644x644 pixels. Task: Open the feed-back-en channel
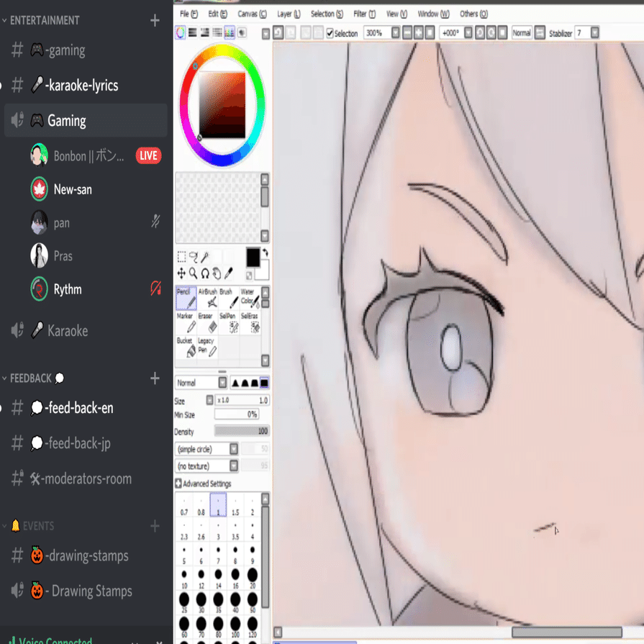86,408
